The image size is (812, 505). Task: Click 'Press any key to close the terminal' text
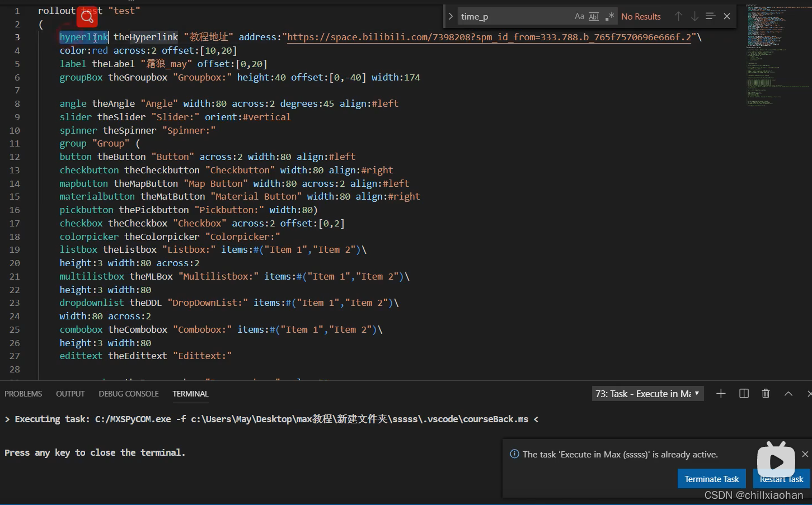(x=95, y=452)
